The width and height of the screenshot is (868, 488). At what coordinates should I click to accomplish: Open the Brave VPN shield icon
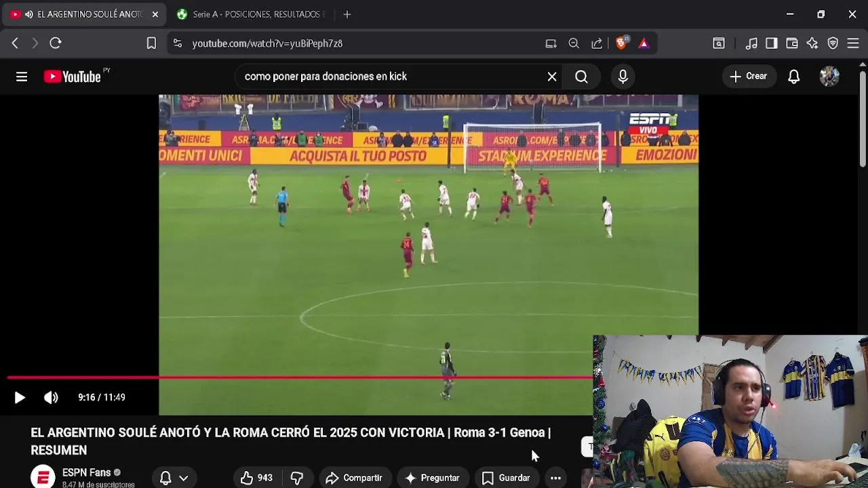click(833, 43)
